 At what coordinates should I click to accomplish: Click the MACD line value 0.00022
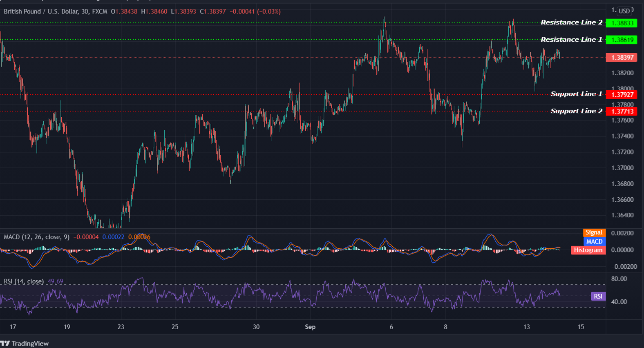coord(113,237)
